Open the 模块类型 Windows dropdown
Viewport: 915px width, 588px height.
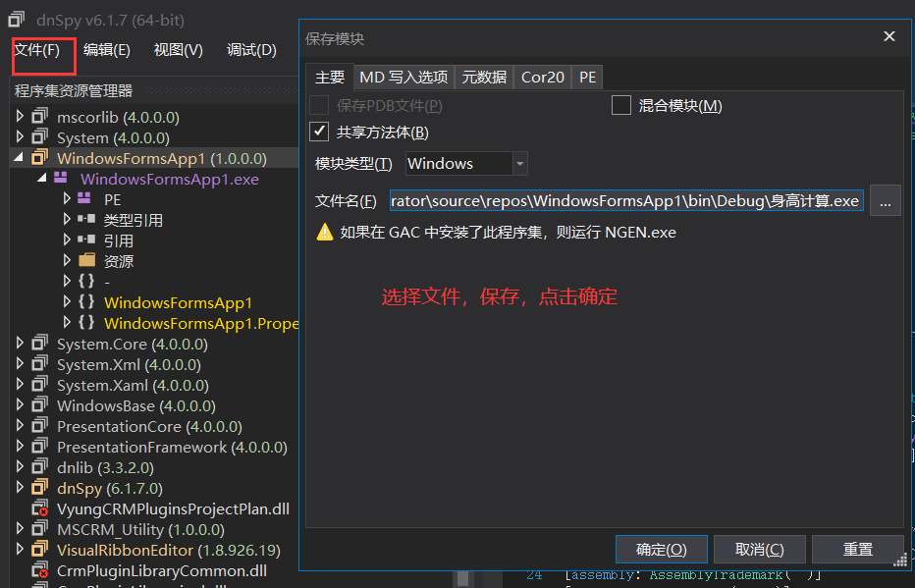pos(519,164)
